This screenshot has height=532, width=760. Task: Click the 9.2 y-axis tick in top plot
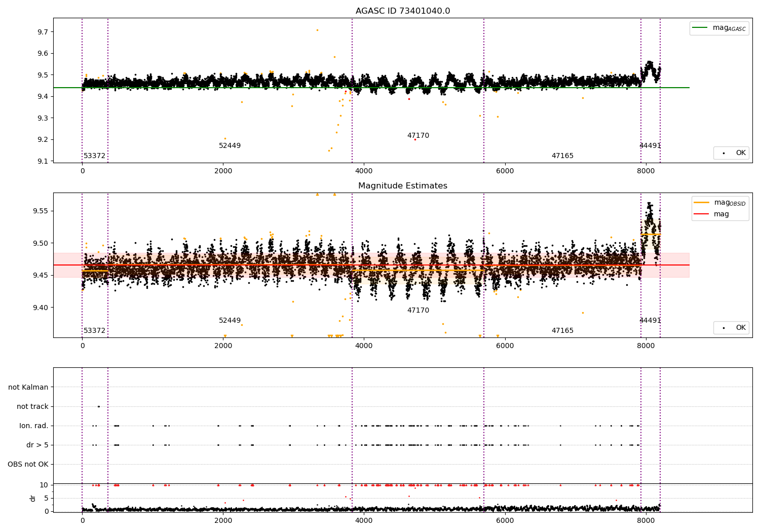(43, 140)
